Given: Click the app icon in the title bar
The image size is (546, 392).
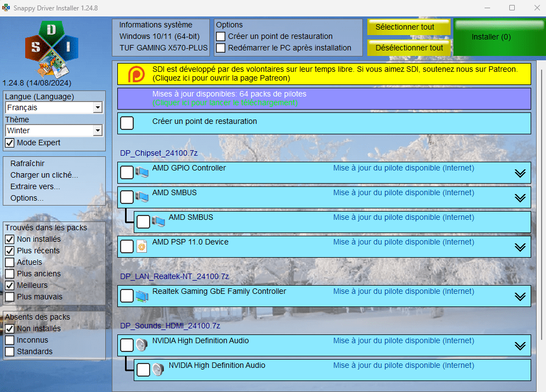Looking at the screenshot, I should tap(7, 8).
